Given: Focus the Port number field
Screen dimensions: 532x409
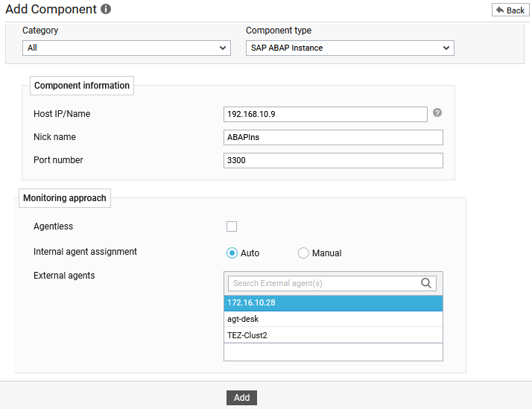Looking at the screenshot, I should [x=333, y=160].
